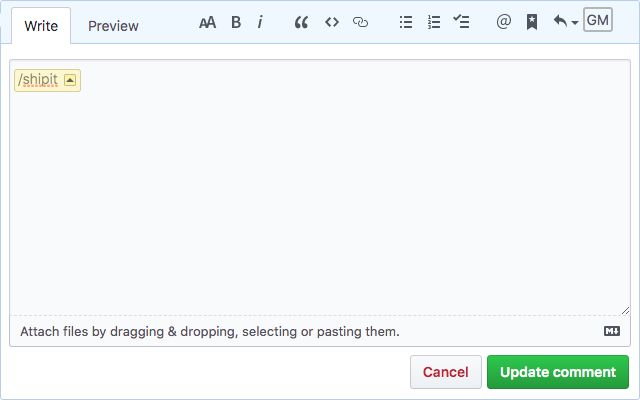This screenshot has width=640, height=400.
Task: Insert a quote block
Action: (x=301, y=22)
